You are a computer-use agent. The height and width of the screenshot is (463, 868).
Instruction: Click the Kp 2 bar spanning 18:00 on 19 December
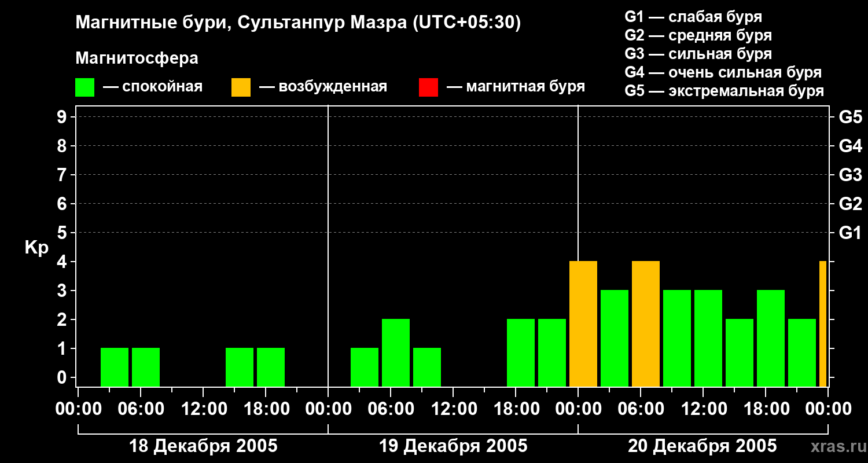point(521,352)
